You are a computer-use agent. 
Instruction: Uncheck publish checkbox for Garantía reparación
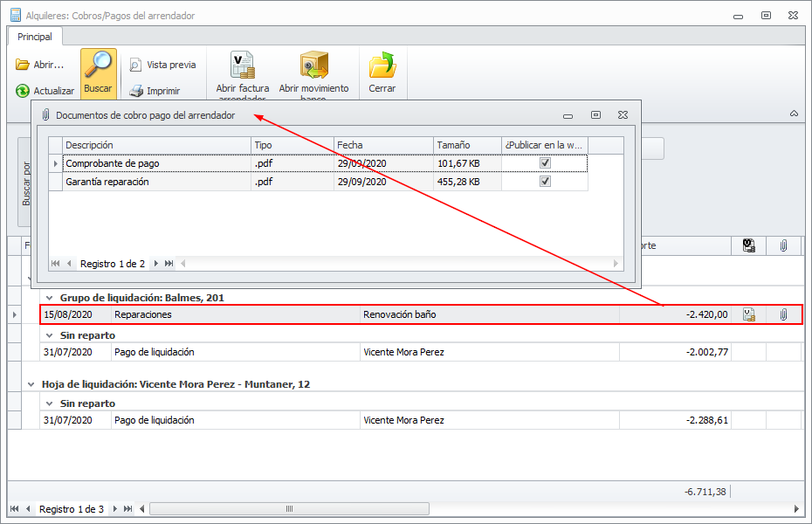tap(545, 182)
